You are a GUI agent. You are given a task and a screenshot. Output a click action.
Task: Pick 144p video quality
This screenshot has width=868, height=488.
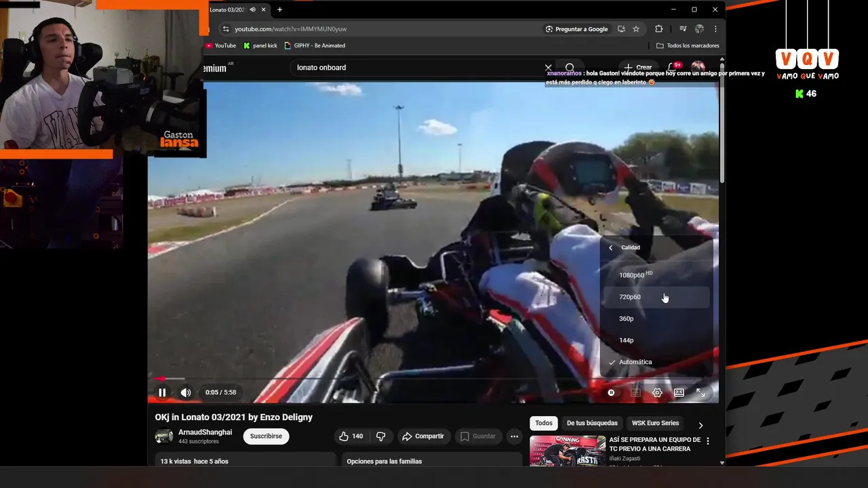point(656,340)
